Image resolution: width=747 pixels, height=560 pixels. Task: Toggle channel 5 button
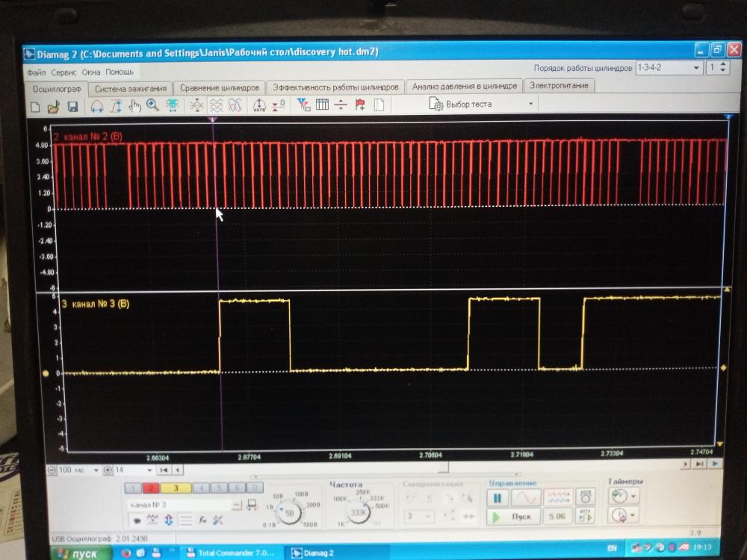click(x=219, y=488)
